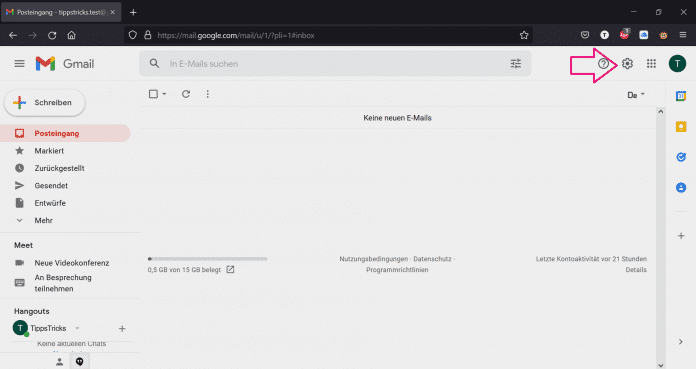This screenshot has width=696, height=369.
Task: Toggle the main menu hamburger in Gmail
Action: tap(20, 63)
